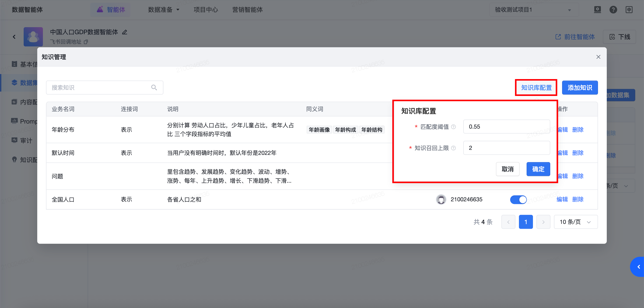Click the 年龄分布 cell

[63, 129]
